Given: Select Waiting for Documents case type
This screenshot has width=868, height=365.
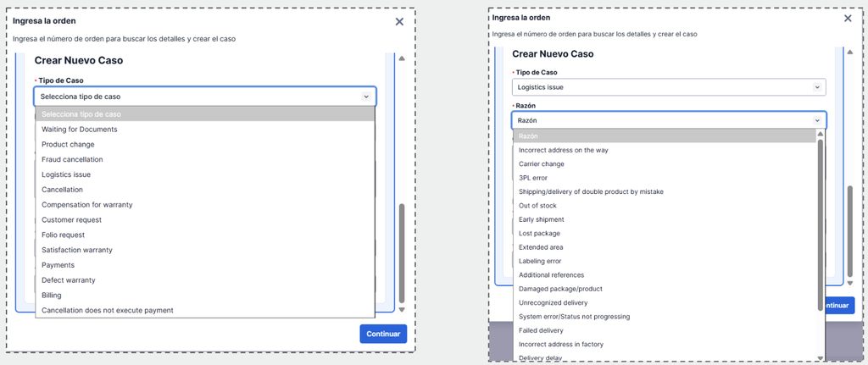Looking at the screenshot, I should point(80,130).
